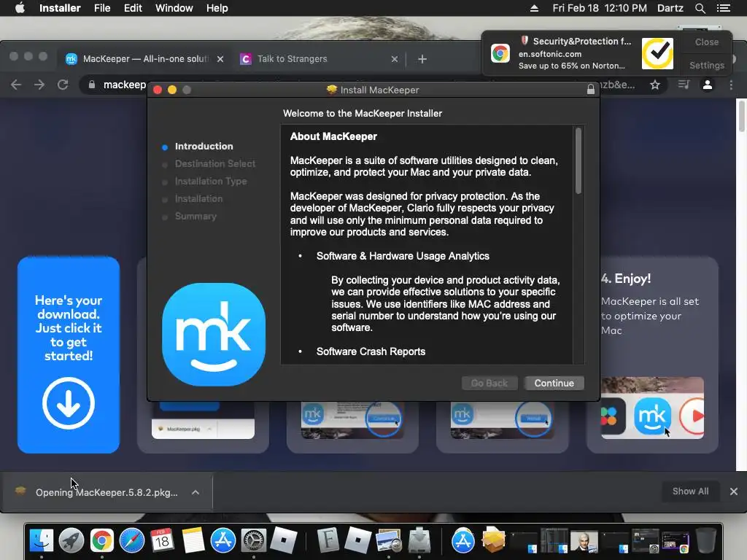Open Chrome media control icon

pos(684,85)
